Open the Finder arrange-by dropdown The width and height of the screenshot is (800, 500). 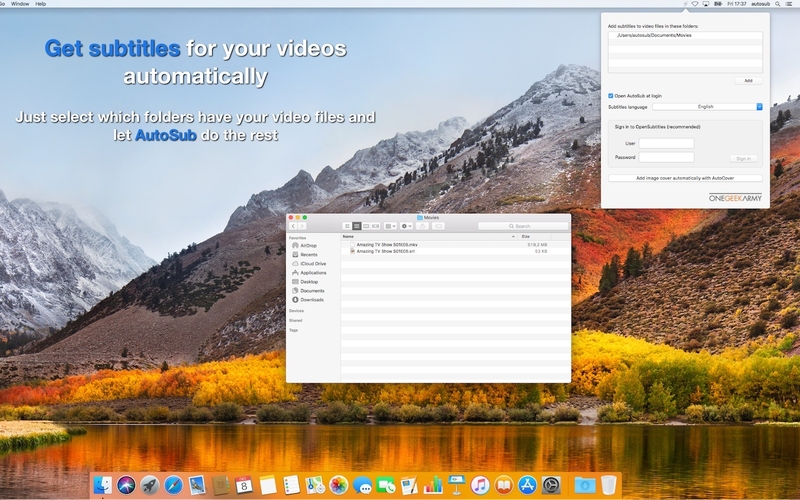point(390,226)
